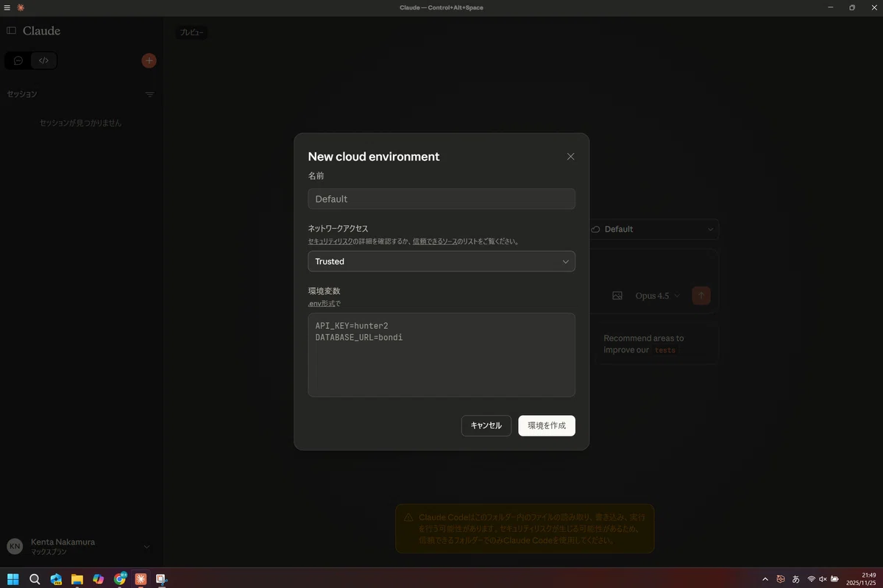Close the New cloud environment dialog
The width and height of the screenshot is (883, 588).
[x=570, y=157]
